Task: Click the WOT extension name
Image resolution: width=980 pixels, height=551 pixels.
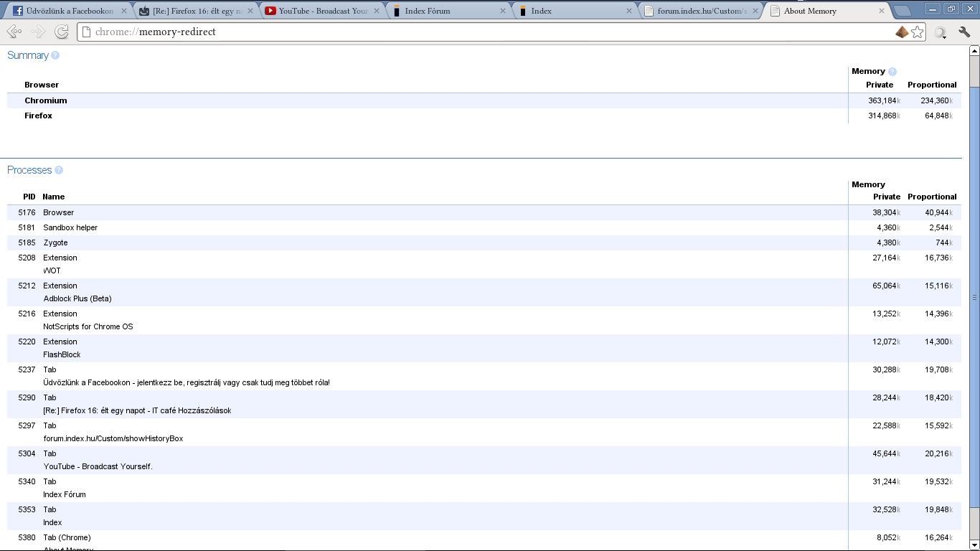Action: (x=52, y=270)
